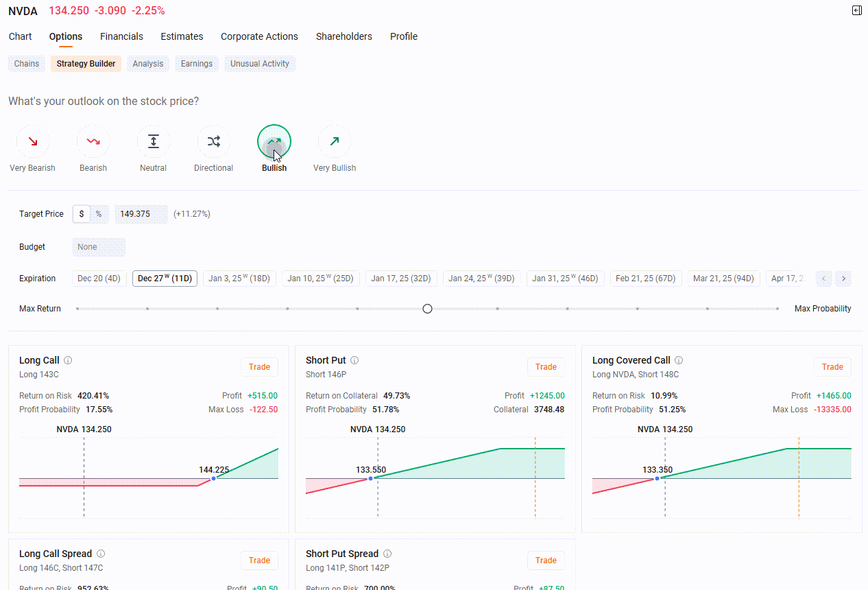Click Trade for Long Covered Call
The height and width of the screenshot is (590, 868).
[832, 367]
